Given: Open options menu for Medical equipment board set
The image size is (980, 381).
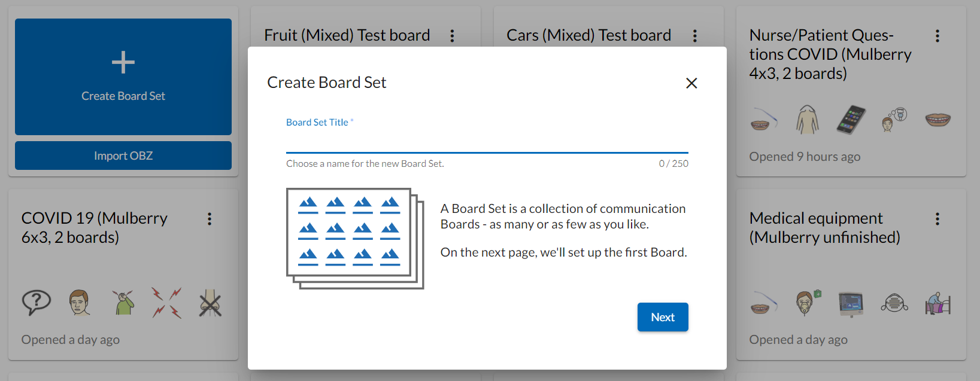Looking at the screenshot, I should (x=937, y=219).
